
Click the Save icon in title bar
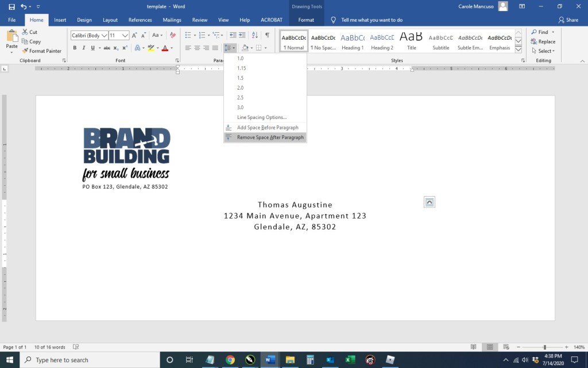click(x=11, y=6)
